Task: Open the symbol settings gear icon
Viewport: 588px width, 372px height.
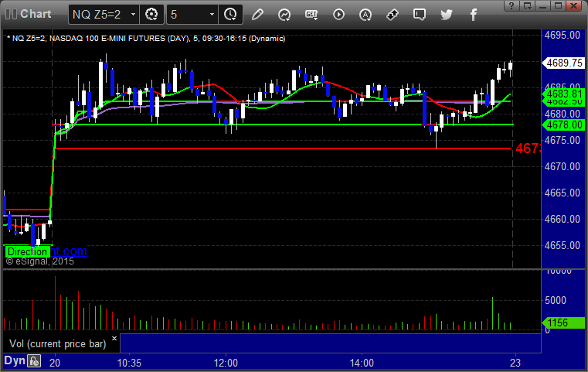Action: (151, 14)
